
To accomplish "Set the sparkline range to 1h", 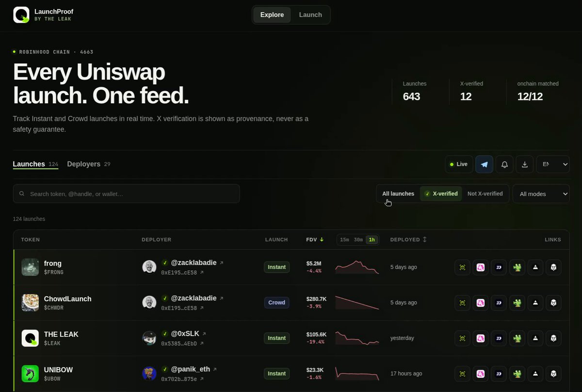I will coord(372,240).
